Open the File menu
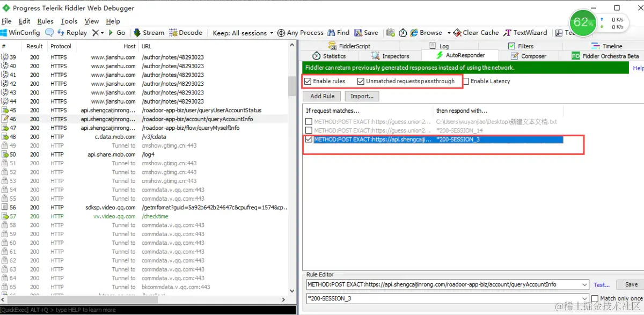Screen dimensions: 644x315 6,21
